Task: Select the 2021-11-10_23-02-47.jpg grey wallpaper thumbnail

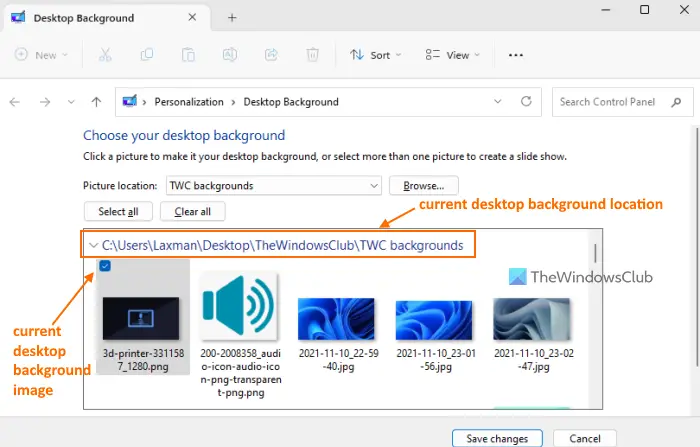Action: (532, 319)
